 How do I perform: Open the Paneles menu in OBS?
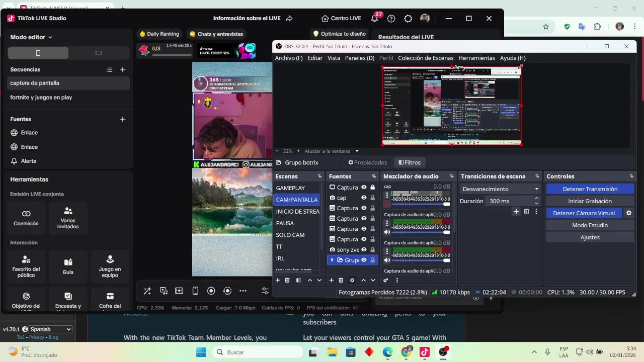pyautogui.click(x=360, y=58)
